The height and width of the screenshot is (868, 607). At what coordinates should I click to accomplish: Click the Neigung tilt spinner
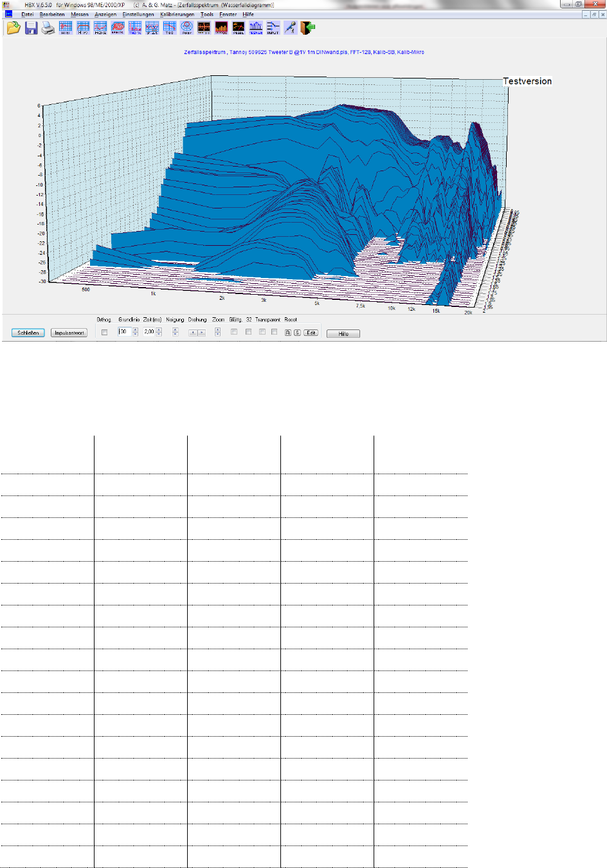176,332
